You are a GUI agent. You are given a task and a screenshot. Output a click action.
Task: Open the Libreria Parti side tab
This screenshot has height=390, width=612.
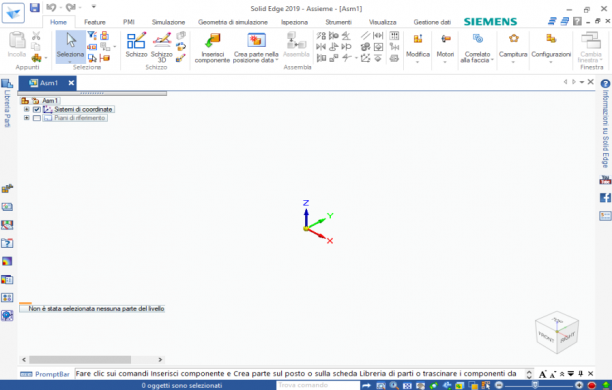click(7, 103)
